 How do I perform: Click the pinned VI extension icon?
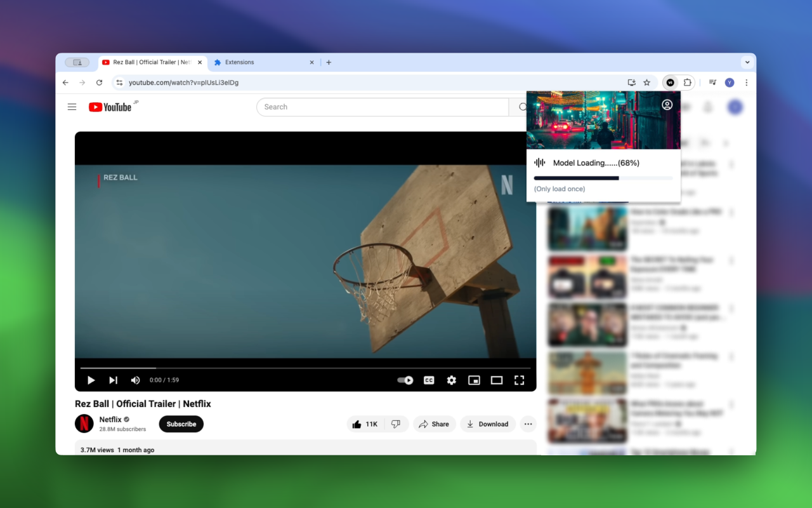[x=671, y=83]
